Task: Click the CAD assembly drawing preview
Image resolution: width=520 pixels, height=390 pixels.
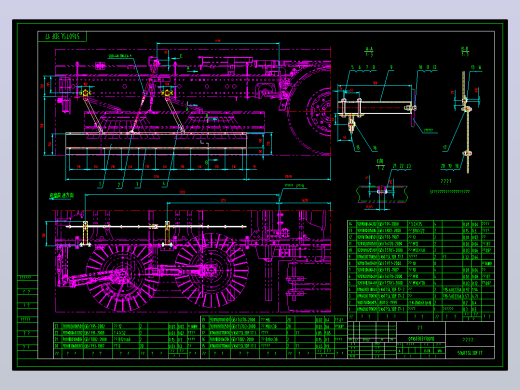Action: [x=260, y=195]
